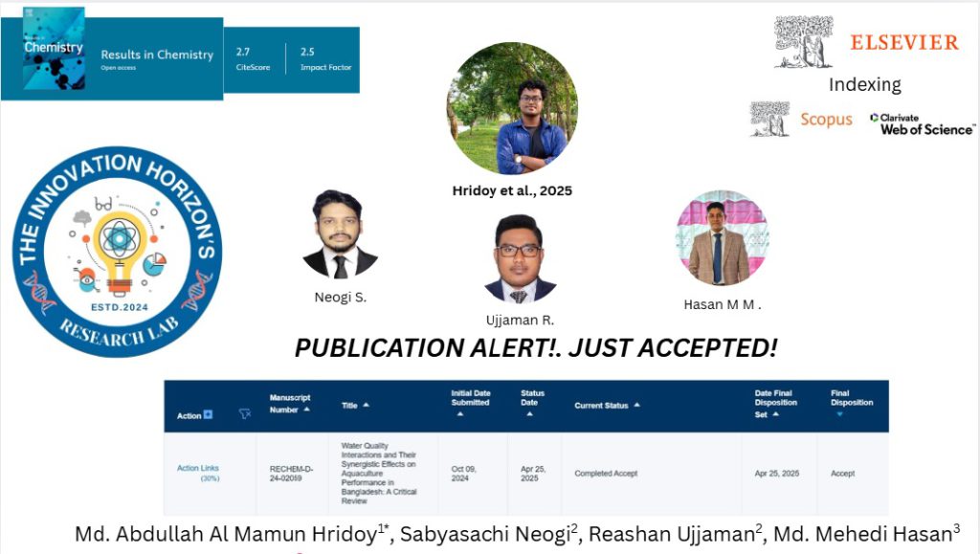This screenshot has width=980, height=554.
Task: Sort by Current Status arrow
Action: point(636,406)
